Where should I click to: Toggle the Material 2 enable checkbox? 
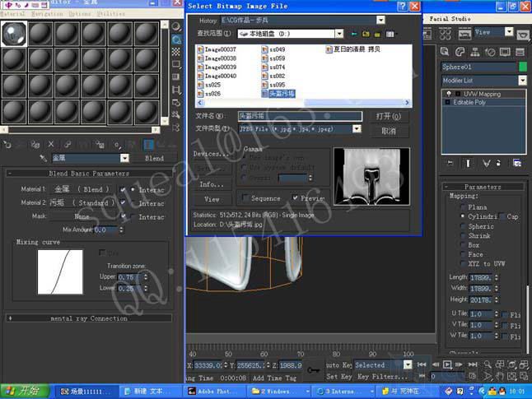pyautogui.click(x=123, y=202)
